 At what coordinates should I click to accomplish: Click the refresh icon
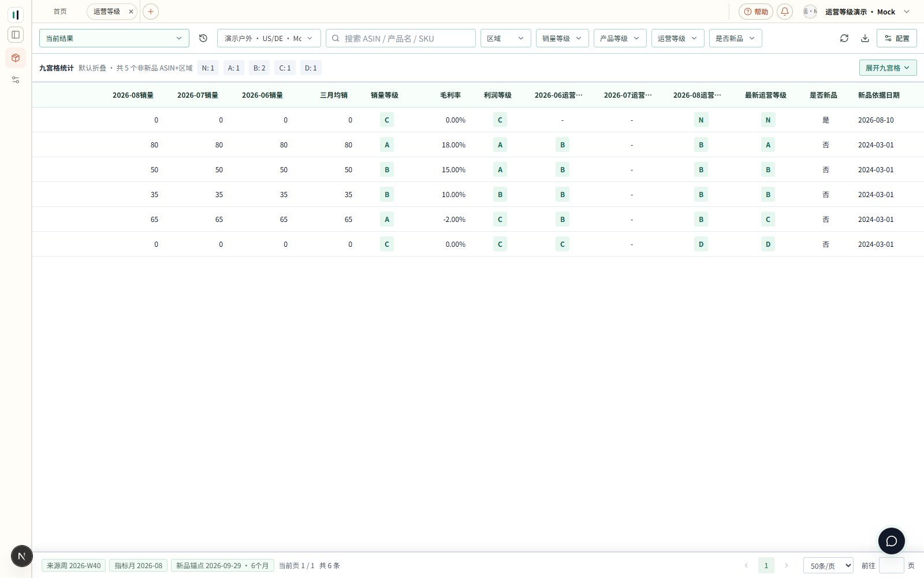point(844,38)
